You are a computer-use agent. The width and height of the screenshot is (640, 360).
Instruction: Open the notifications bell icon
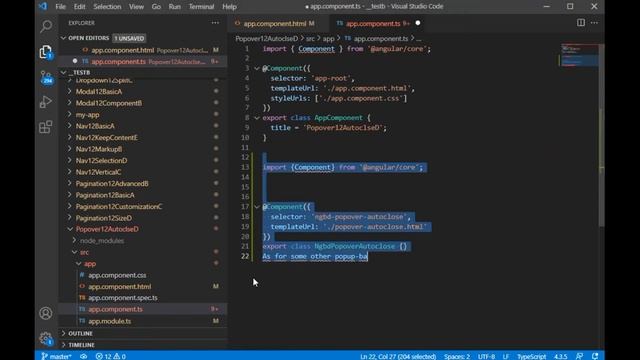coord(595,356)
